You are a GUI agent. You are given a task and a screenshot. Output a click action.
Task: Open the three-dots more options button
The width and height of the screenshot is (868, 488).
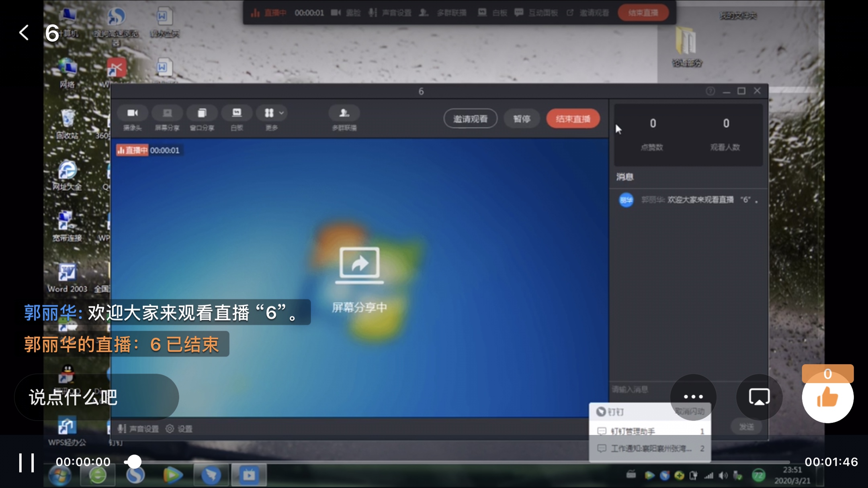click(693, 397)
